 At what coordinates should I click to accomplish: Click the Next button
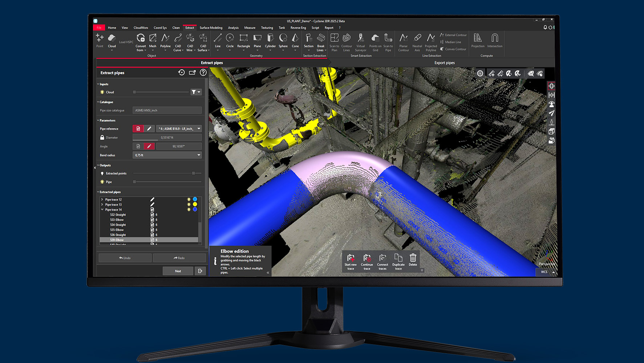coord(178,271)
